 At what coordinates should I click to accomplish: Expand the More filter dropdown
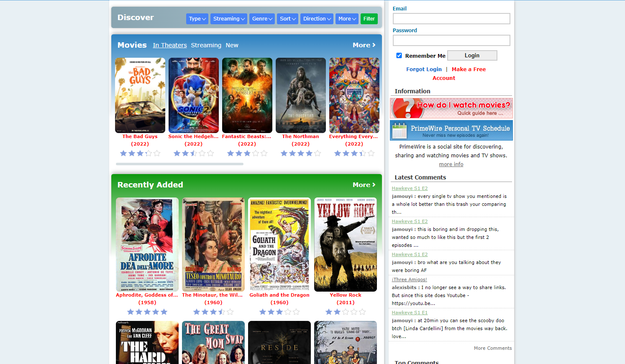coord(347,19)
